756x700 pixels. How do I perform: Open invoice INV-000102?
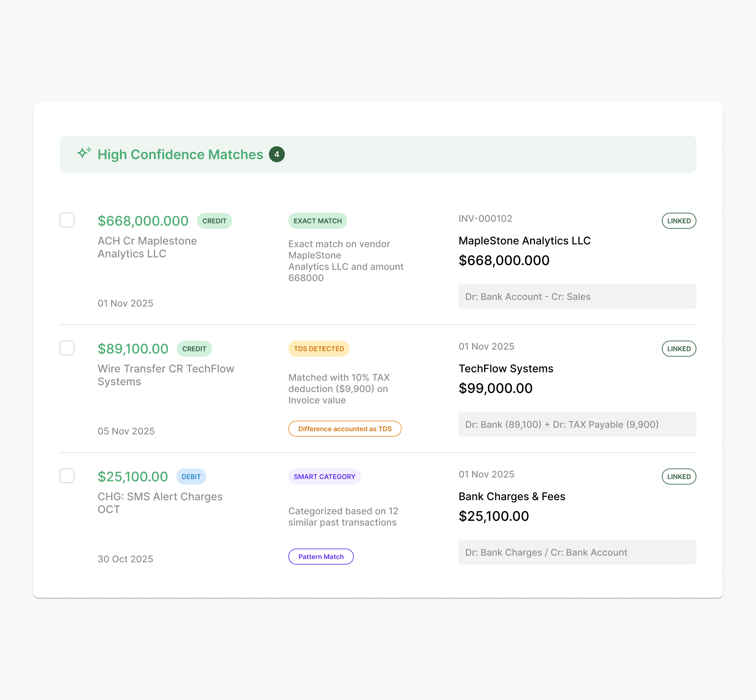[486, 218]
